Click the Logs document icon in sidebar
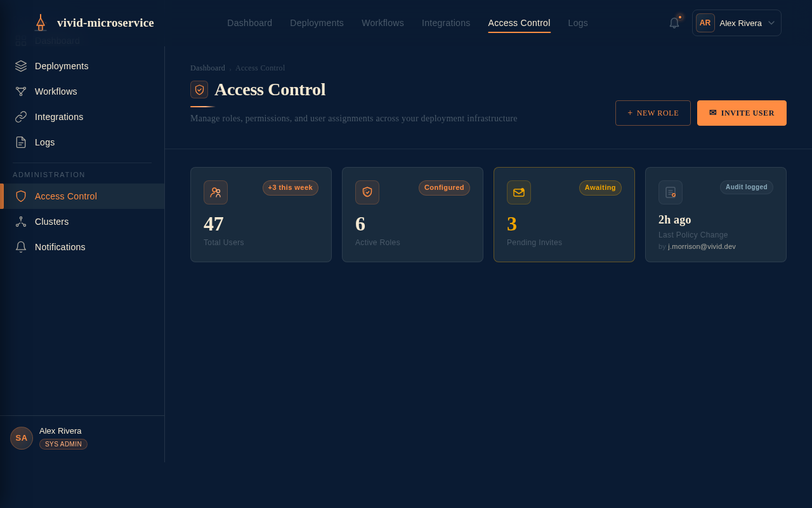 click(20, 142)
